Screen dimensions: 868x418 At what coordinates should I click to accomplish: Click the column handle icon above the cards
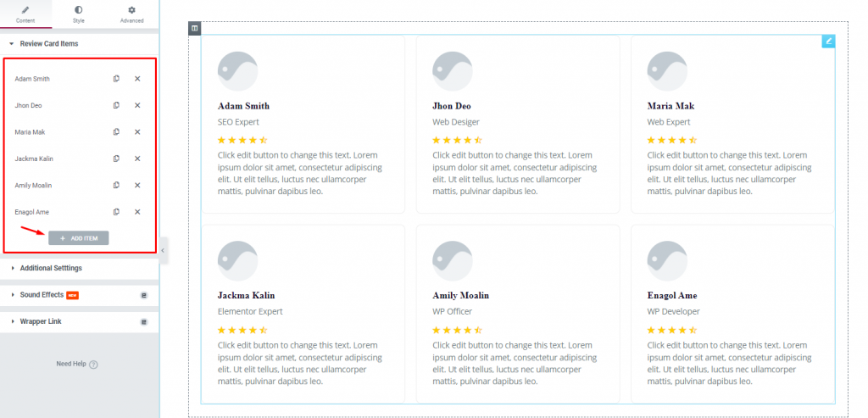coord(194,28)
